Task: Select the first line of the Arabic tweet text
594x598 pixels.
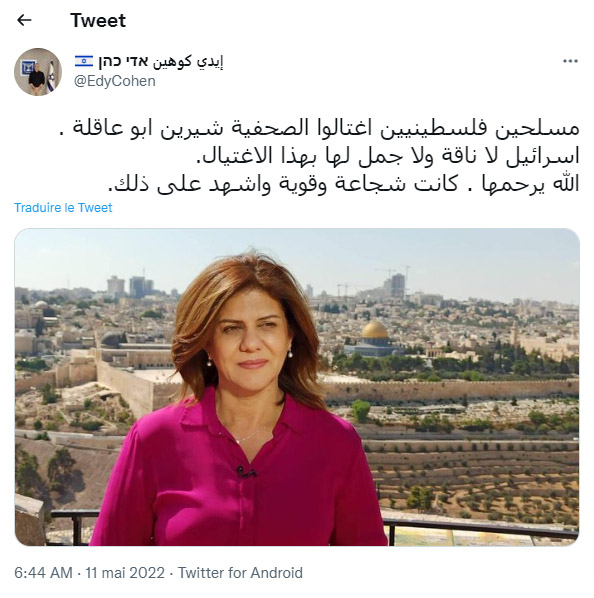Action: point(319,128)
